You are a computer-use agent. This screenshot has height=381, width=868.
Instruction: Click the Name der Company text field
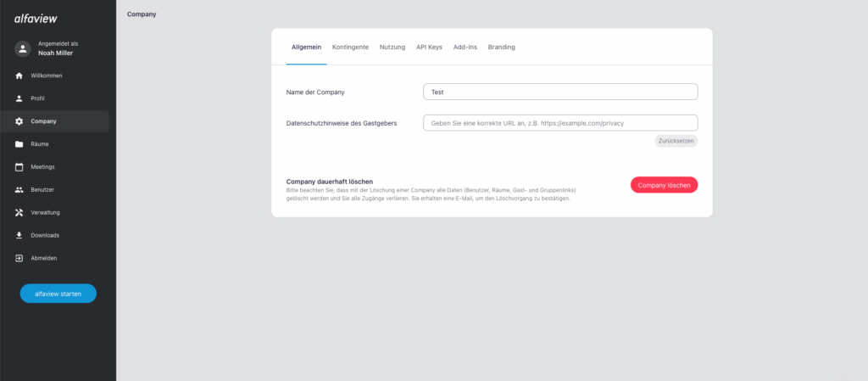pyautogui.click(x=560, y=92)
